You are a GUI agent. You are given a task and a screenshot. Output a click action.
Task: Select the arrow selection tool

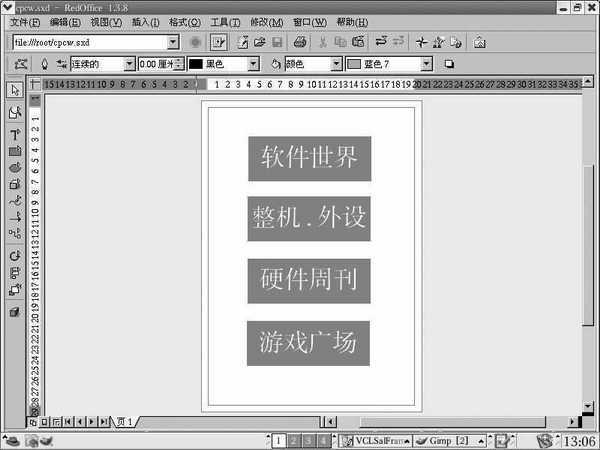click(15, 91)
